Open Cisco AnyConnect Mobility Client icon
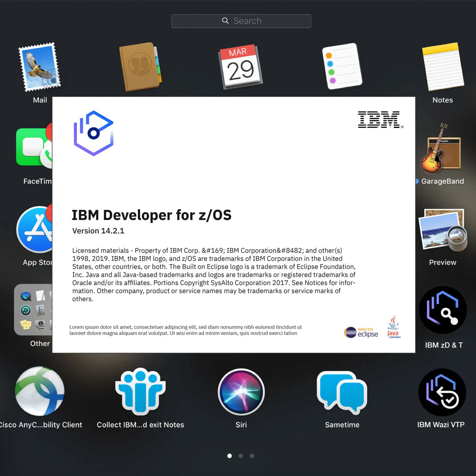Viewport: 476px width, 476px height. coord(40,391)
